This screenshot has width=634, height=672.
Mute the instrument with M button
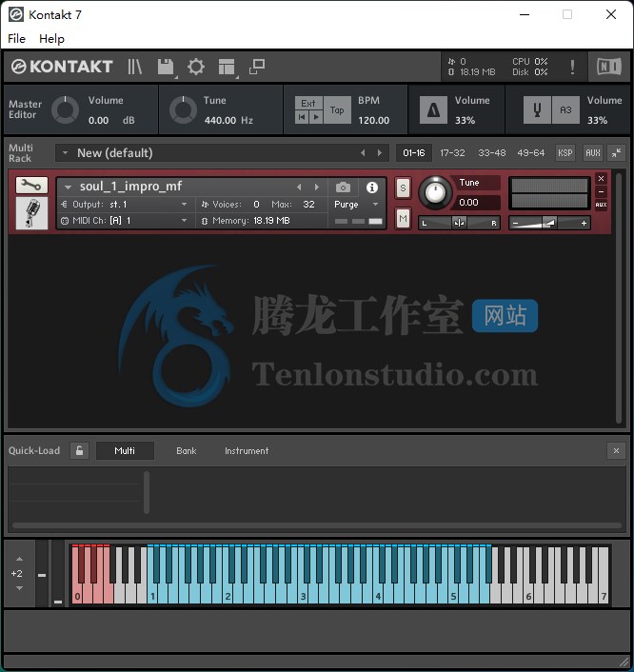(x=403, y=219)
